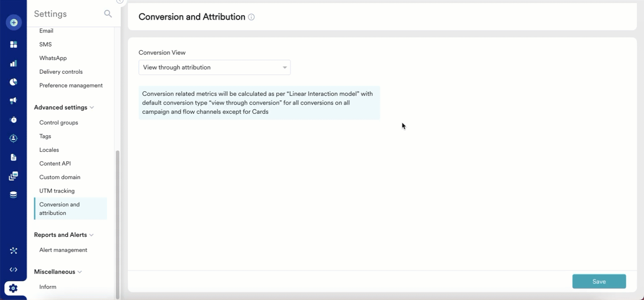Open the dashboard grid icon
The image size is (644, 300).
(x=13, y=44)
